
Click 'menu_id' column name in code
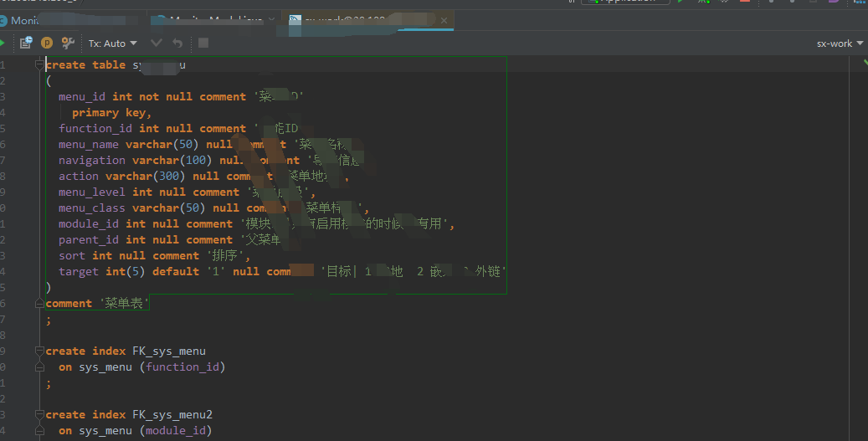coord(82,97)
